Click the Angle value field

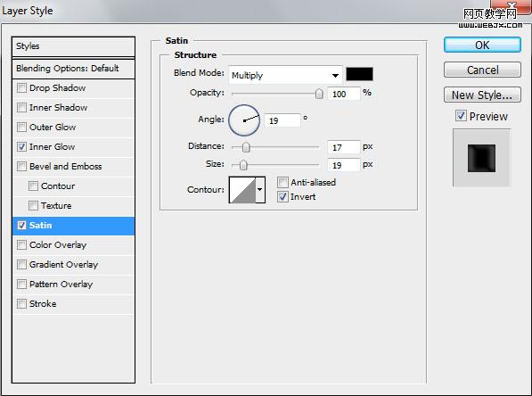coord(282,120)
